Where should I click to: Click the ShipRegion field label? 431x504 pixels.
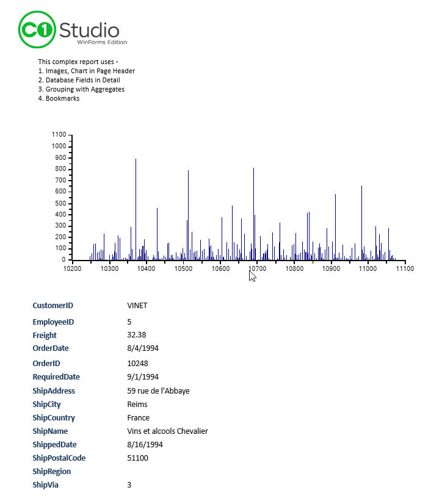tap(52, 472)
